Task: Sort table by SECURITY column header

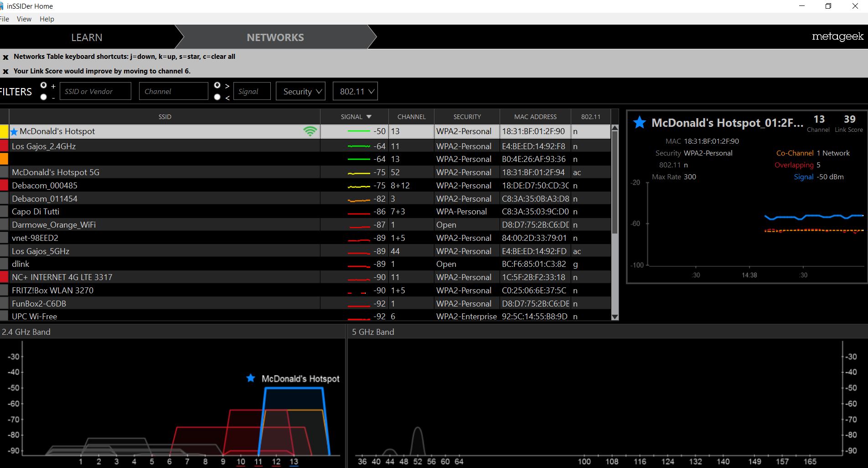Action: coord(467,117)
